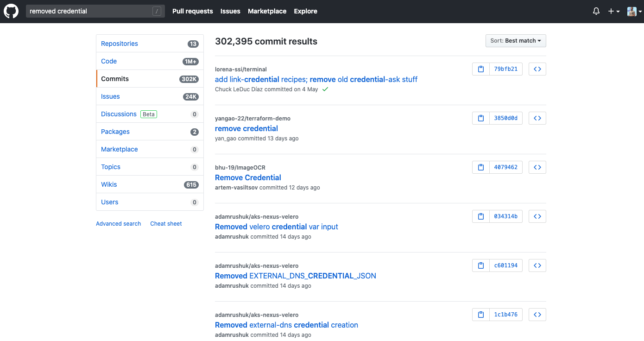Open the Cheat sheet link
This screenshot has width=644, height=341.
[x=166, y=223]
